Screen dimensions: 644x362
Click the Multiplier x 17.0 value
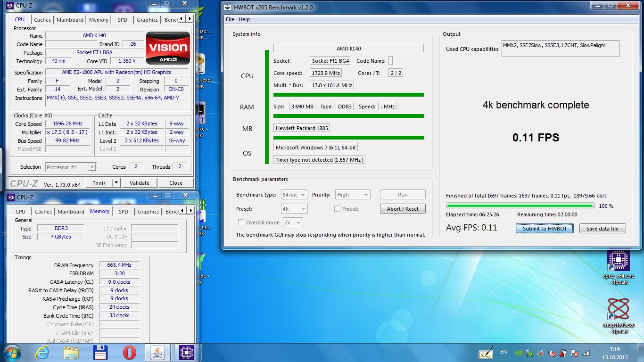[x=67, y=132]
